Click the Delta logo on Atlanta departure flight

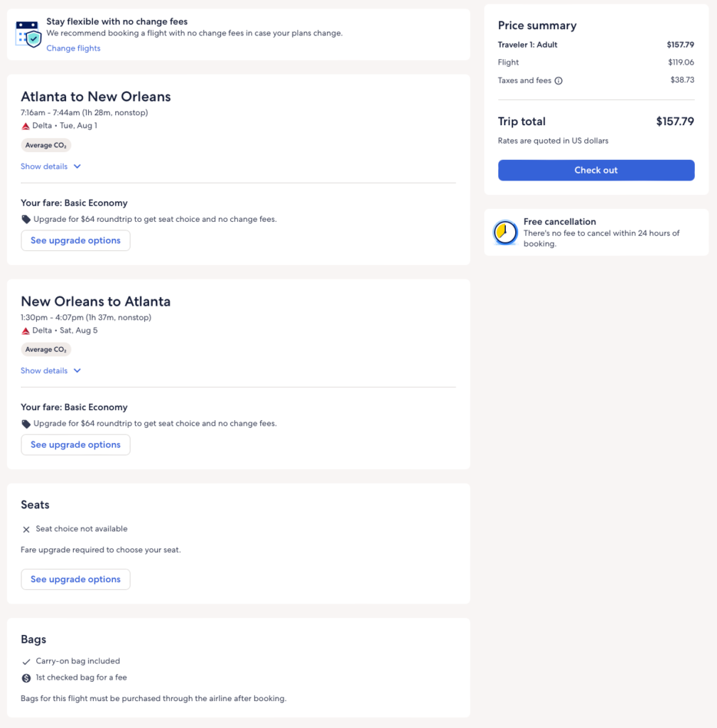click(x=26, y=126)
